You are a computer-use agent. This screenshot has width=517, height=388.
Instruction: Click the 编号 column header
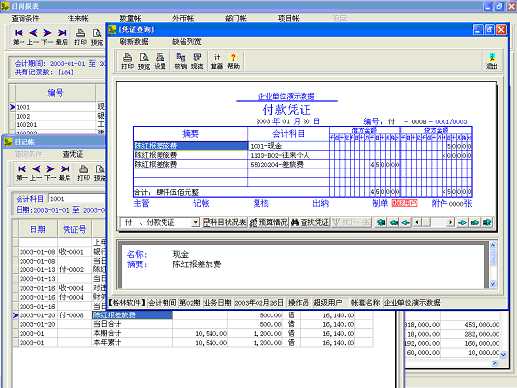point(55,93)
